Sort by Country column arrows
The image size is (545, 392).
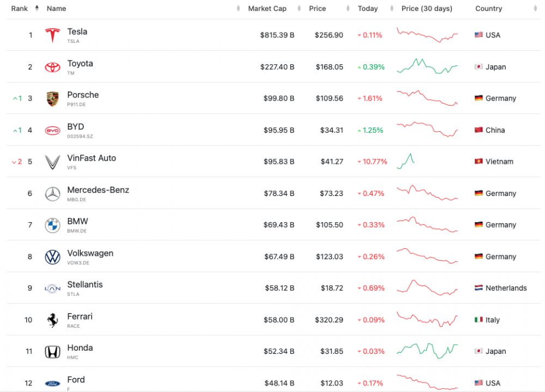tap(535, 8)
